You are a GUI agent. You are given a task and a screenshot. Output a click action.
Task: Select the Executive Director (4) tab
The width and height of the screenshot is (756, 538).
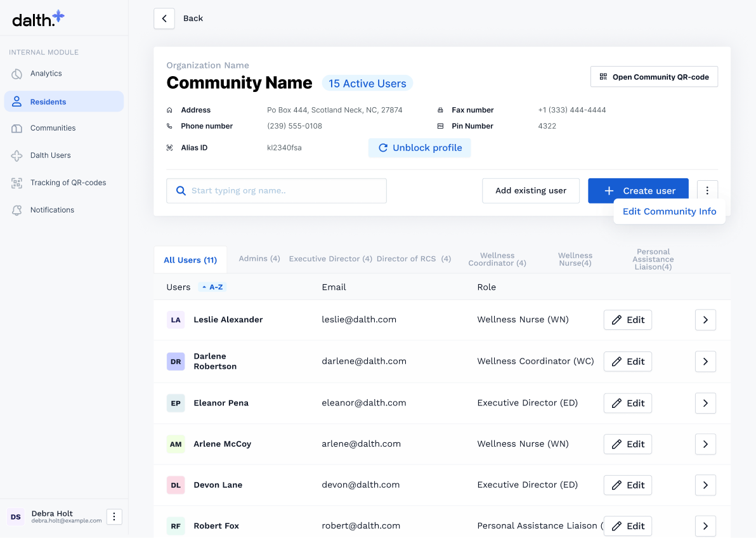click(x=330, y=259)
